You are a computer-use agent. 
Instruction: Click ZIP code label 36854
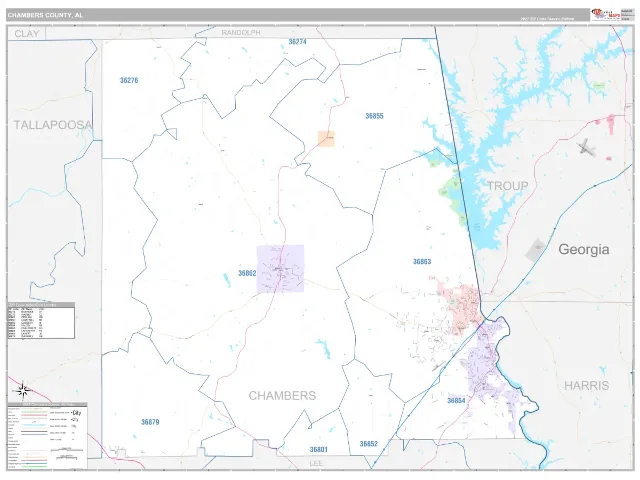click(x=456, y=400)
